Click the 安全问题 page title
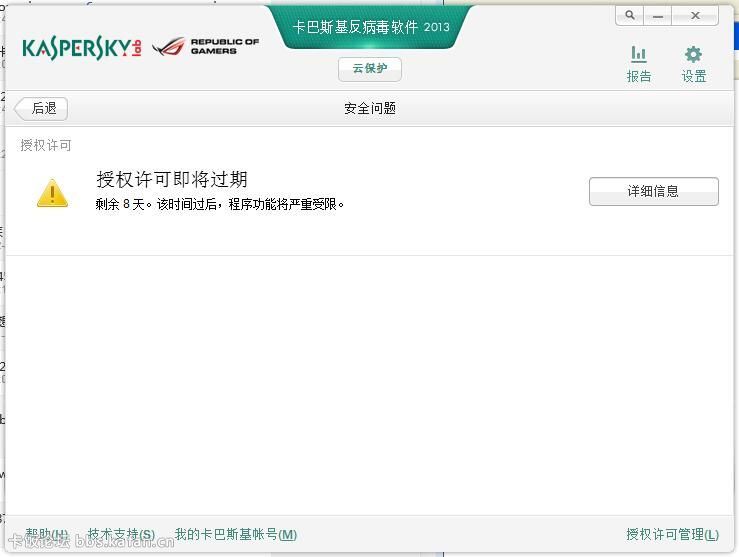The image size is (739, 557). 370,108
